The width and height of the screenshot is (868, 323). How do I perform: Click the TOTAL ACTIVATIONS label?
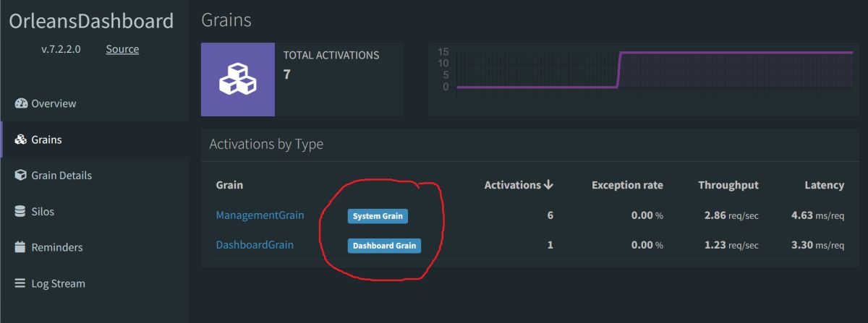pos(331,55)
